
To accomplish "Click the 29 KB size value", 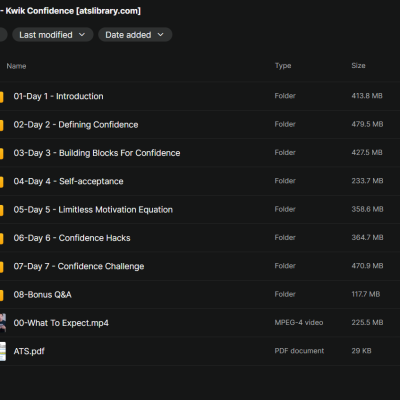I will (361, 351).
